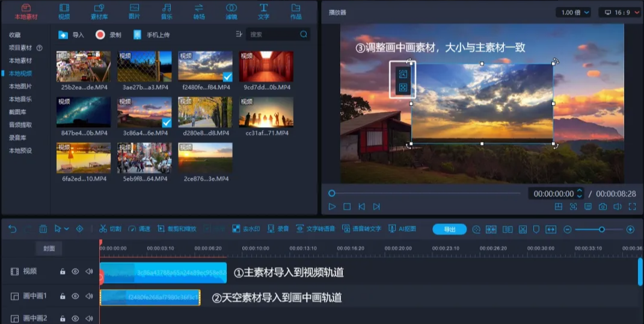The height and width of the screenshot is (324, 644).
Task: Click the fit-to-width double-arrow icon beside zoom
Action: 551,229
